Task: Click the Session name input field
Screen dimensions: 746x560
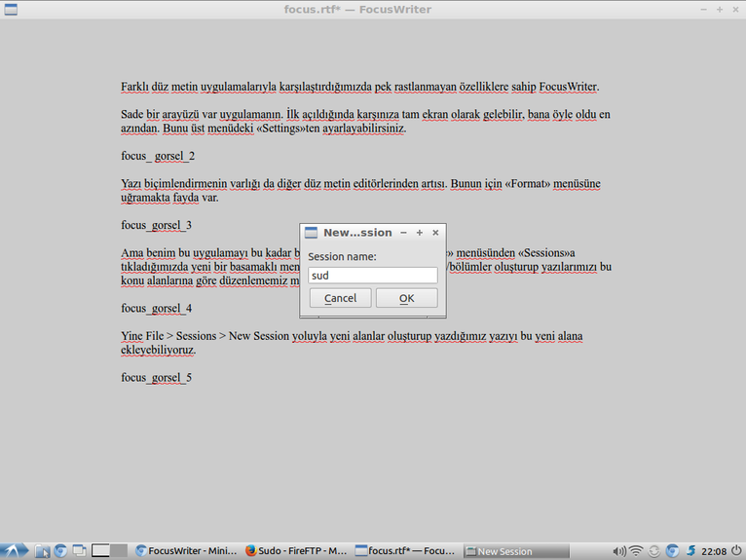Action: point(373,276)
